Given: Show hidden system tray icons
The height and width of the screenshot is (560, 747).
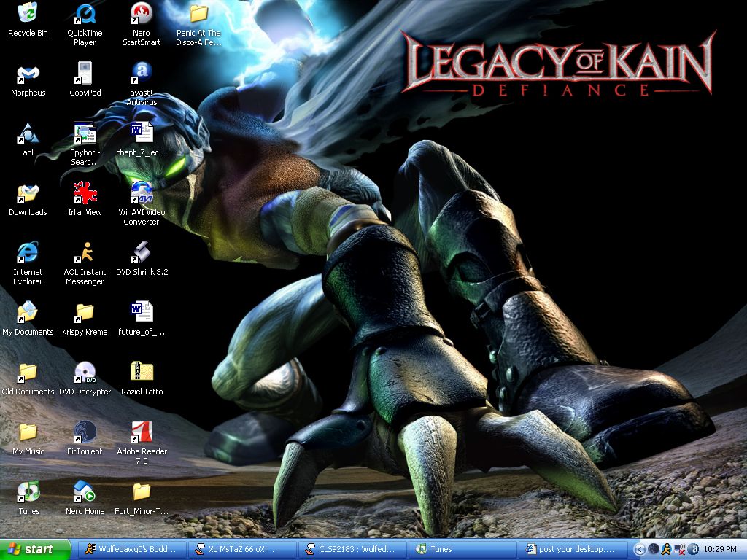Looking at the screenshot, I should click(x=640, y=550).
